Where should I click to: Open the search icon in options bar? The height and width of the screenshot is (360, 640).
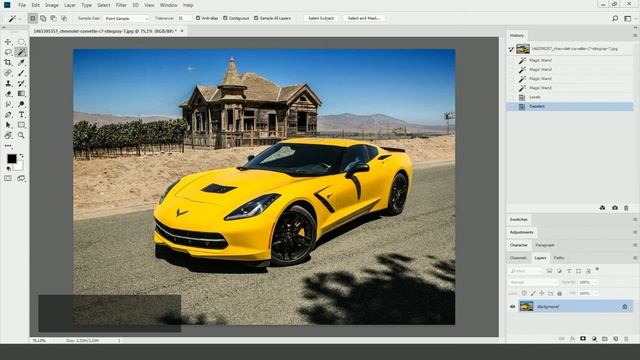click(615, 18)
